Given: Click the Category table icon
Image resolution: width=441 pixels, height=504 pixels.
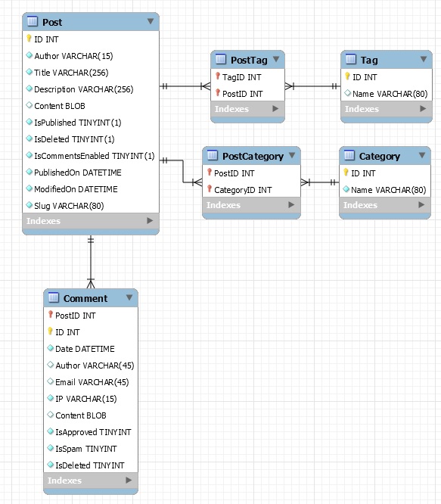Looking at the screenshot, I should 349,155.
